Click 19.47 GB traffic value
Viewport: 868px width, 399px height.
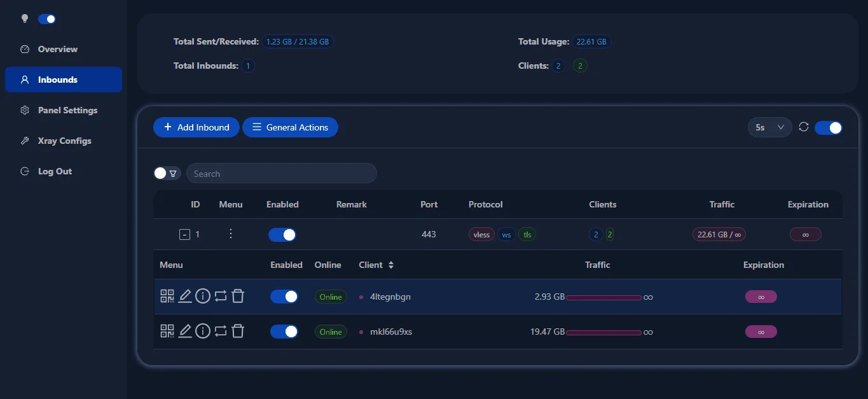point(548,332)
